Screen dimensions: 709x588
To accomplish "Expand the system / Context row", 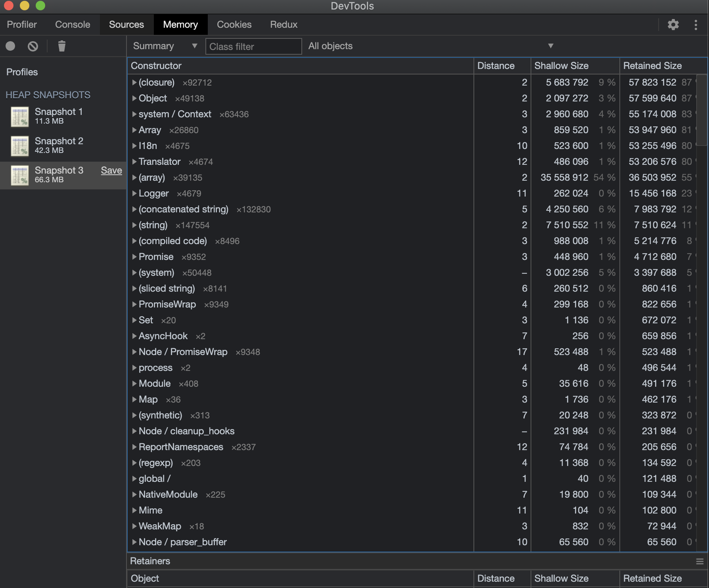I will click(134, 114).
